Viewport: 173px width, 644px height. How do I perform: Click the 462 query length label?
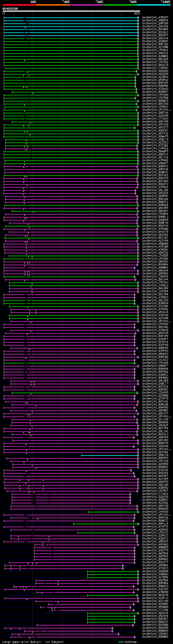pyautogui.click(x=137, y=13)
